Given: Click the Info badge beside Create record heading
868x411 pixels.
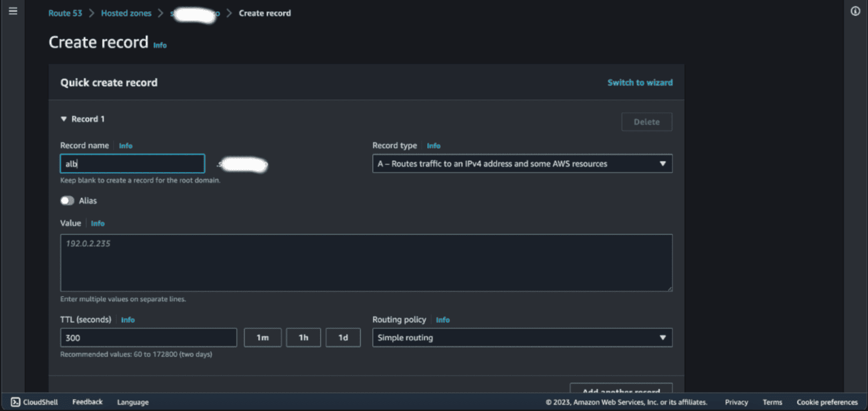Looking at the screenshot, I should click(160, 45).
